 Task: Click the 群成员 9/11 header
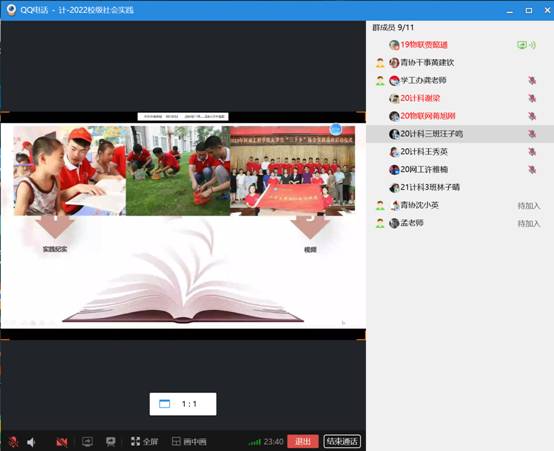click(393, 27)
